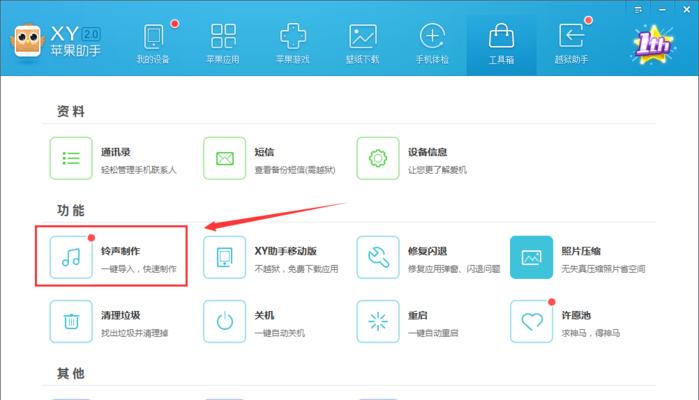
Task: Click description 求神马，得神马
Action: tap(590, 333)
